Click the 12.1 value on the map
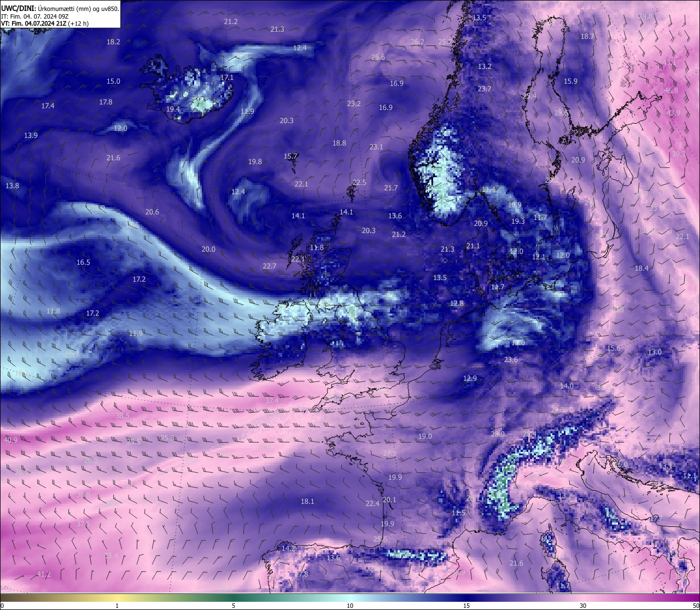The width and height of the screenshot is (700, 610). tap(539, 257)
